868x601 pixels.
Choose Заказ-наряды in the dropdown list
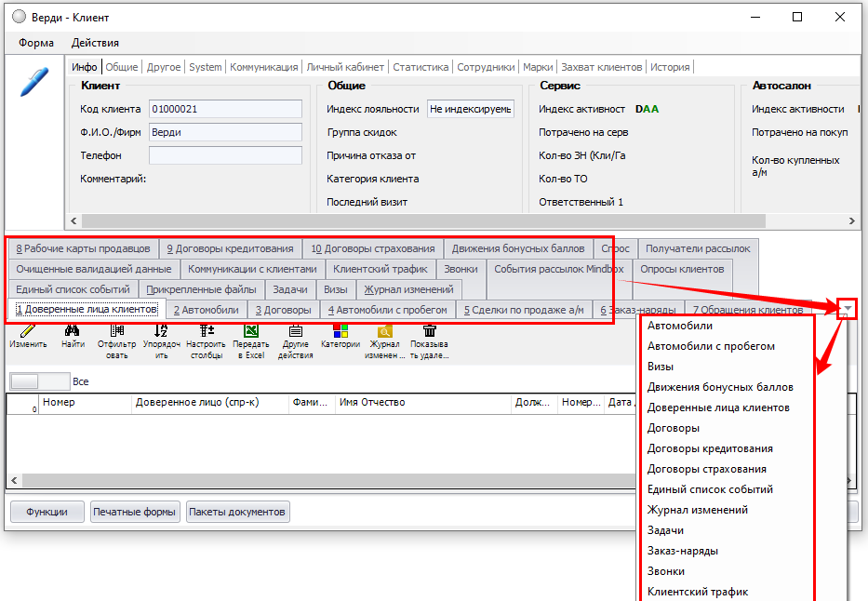point(682,551)
